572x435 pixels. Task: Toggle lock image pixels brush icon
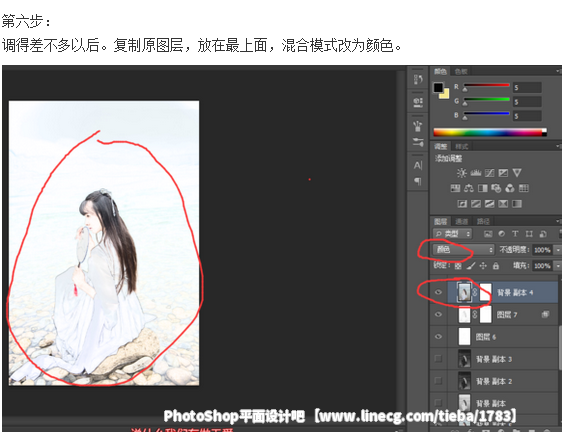471,266
